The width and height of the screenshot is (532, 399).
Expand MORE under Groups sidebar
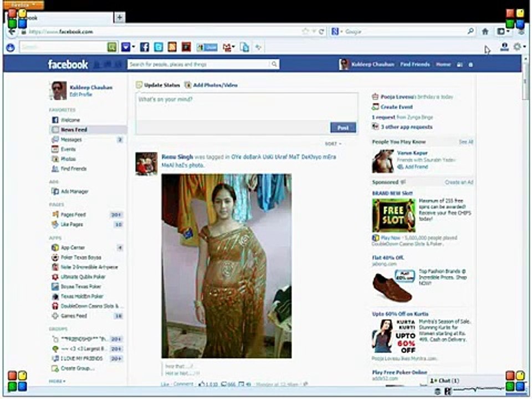(57, 381)
